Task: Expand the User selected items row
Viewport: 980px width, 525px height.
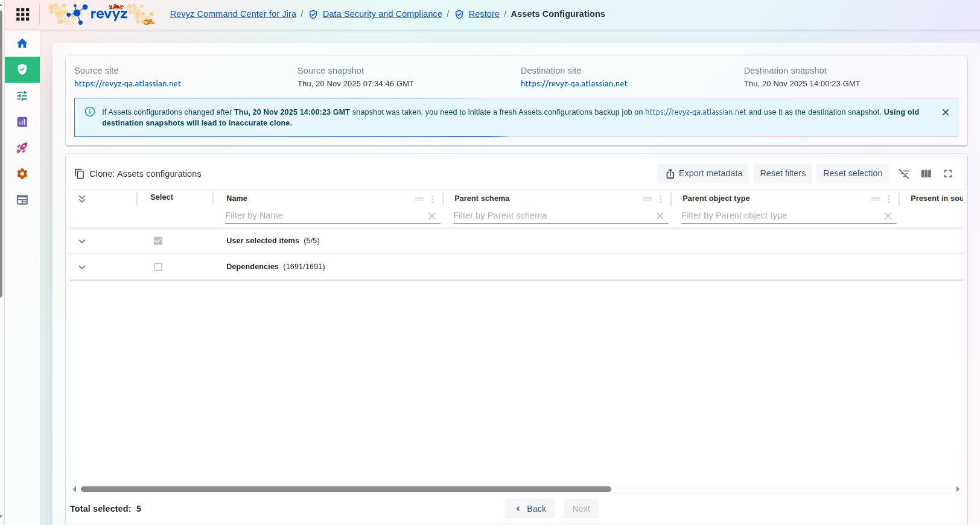Action: click(82, 241)
